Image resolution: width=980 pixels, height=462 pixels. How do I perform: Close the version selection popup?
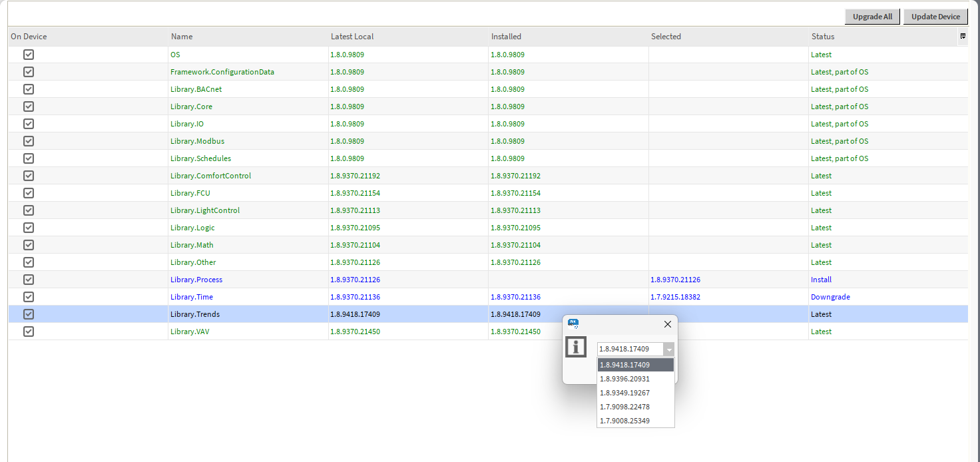(x=668, y=324)
